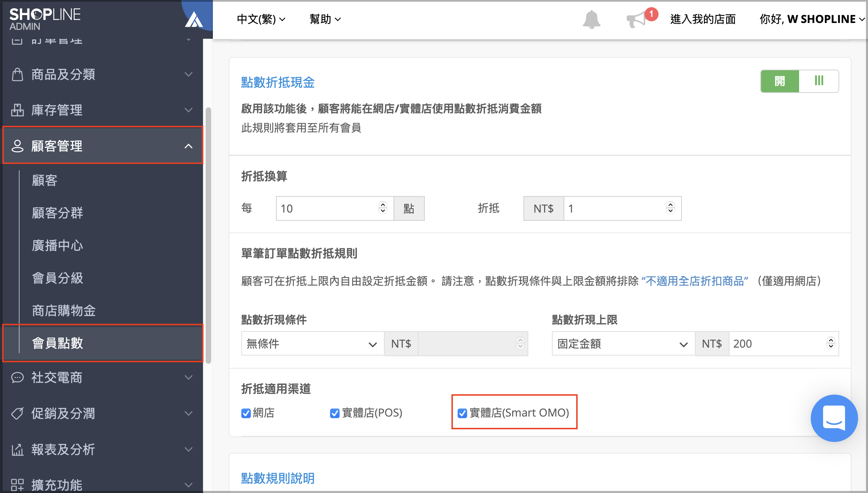Image resolution: width=868 pixels, height=493 pixels.
Task: Click the SHOPLINE Admin logo
Action: [x=45, y=19]
